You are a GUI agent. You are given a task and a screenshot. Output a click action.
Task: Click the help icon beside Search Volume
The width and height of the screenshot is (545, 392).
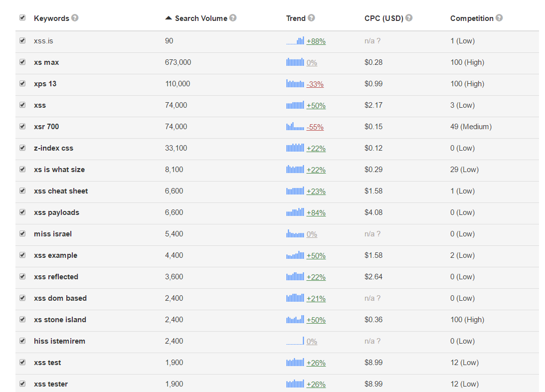[x=233, y=18]
